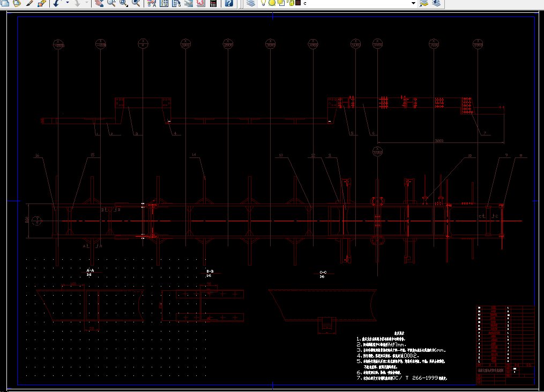Open the DesignCenter icon
The image size is (544, 392).
[164, 3]
